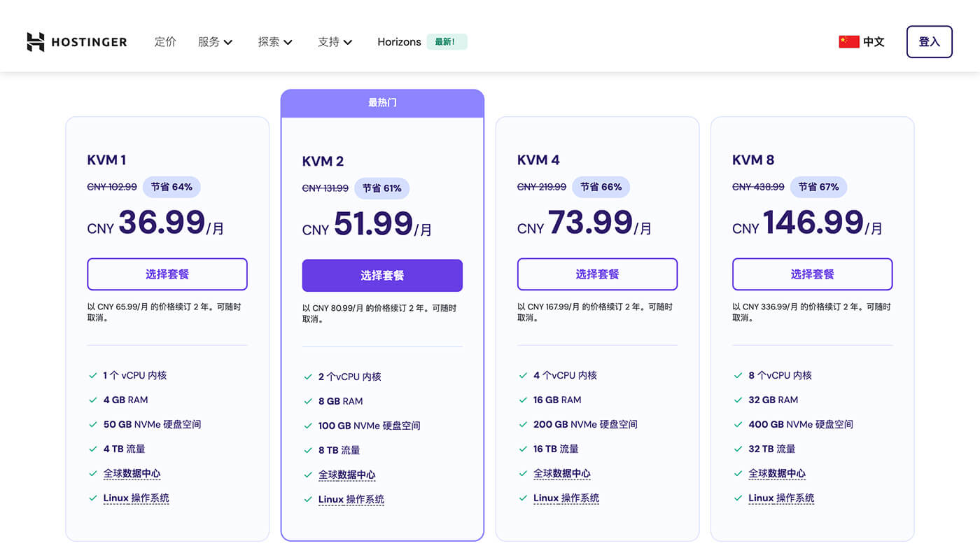Open the Horizons menu item

pyautogui.click(x=399, y=42)
